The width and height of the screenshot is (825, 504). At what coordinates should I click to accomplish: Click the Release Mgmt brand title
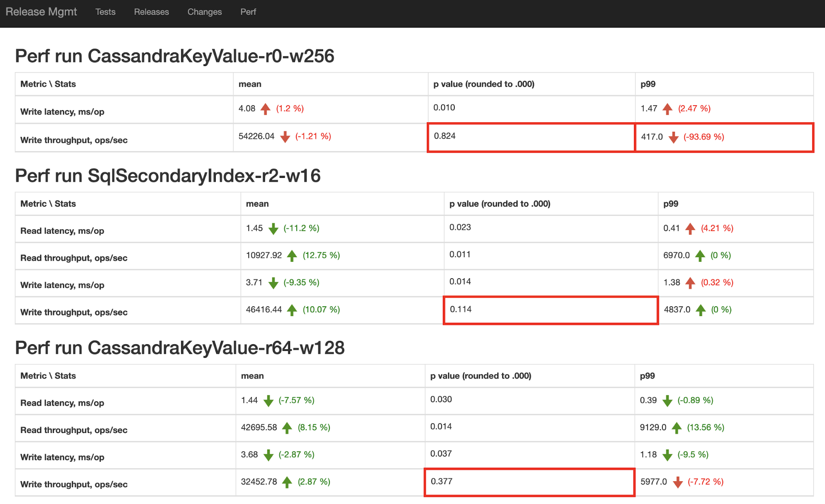coord(41,12)
